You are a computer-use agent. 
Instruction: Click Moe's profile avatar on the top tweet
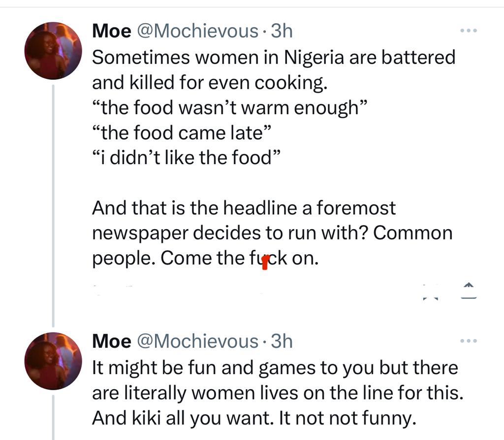point(53,51)
